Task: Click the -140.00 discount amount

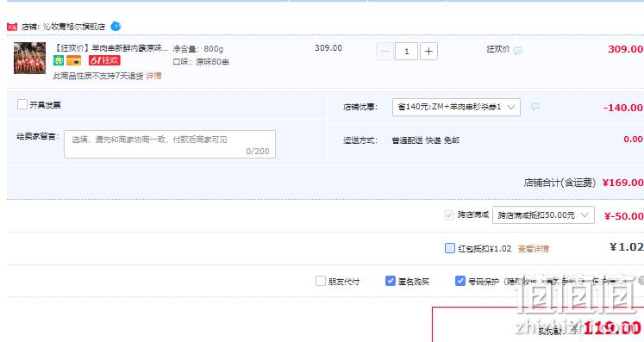Action: [x=623, y=108]
